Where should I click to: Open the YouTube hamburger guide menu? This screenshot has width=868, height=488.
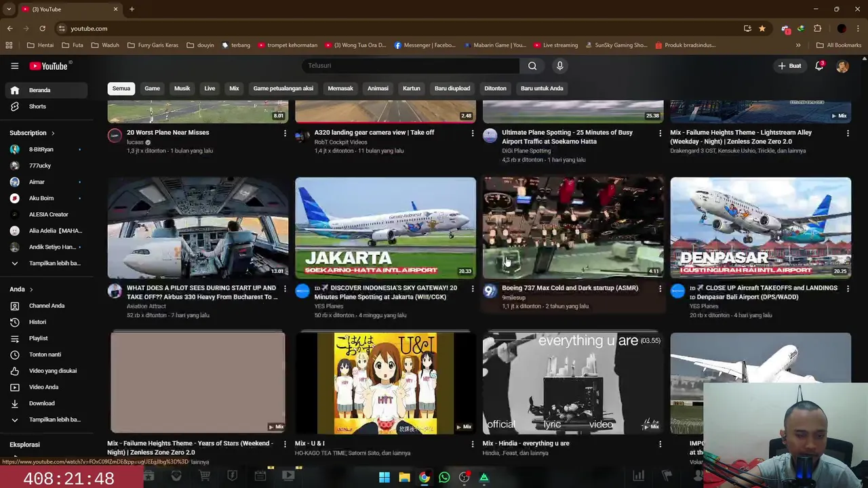pyautogui.click(x=14, y=66)
